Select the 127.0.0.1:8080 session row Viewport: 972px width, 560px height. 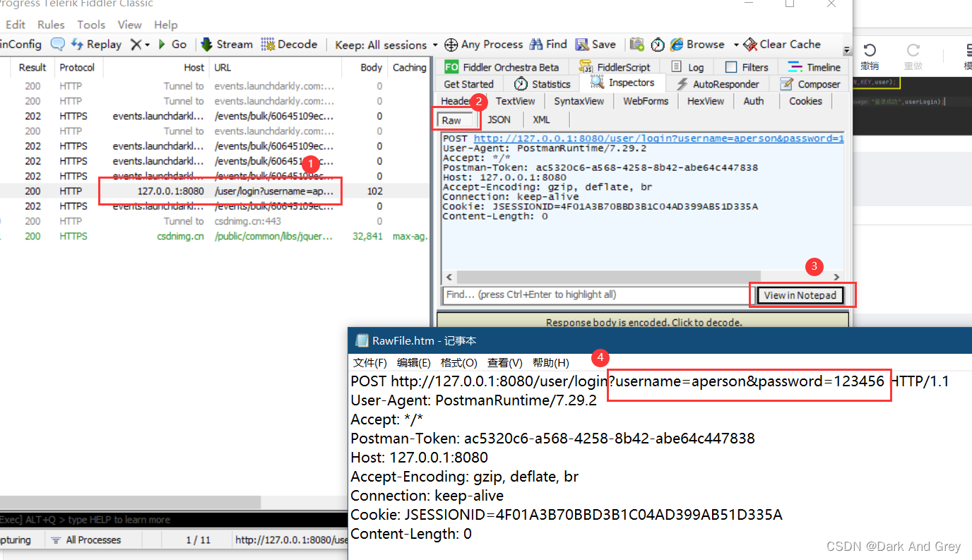(215, 191)
